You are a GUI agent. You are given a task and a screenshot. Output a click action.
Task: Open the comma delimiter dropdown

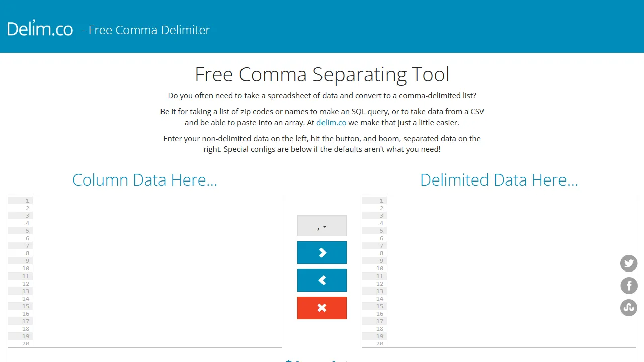(322, 226)
